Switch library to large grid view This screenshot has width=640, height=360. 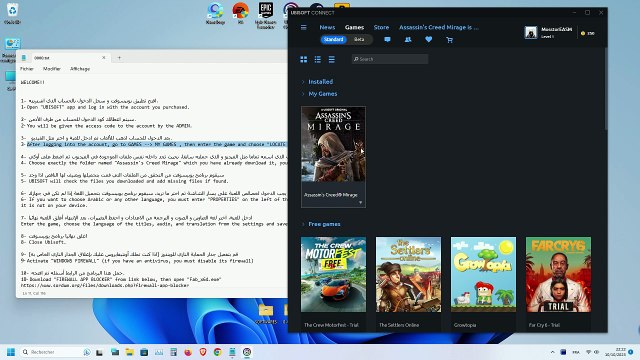tap(304, 60)
